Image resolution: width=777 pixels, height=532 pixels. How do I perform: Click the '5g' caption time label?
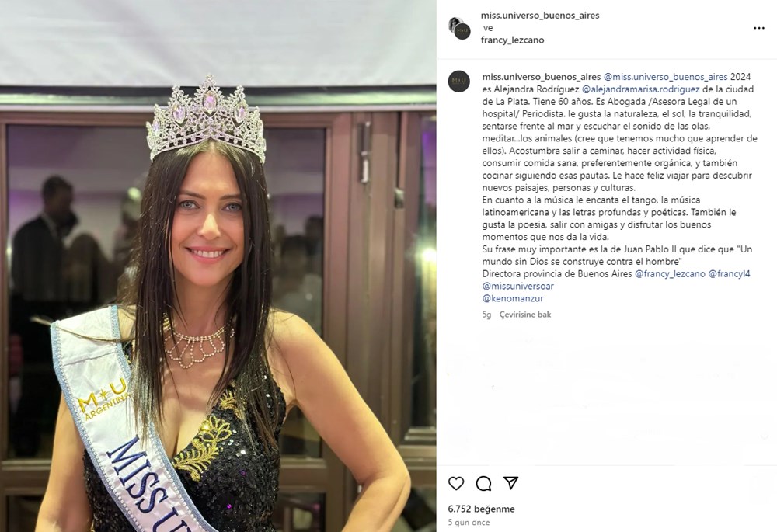tap(486, 315)
